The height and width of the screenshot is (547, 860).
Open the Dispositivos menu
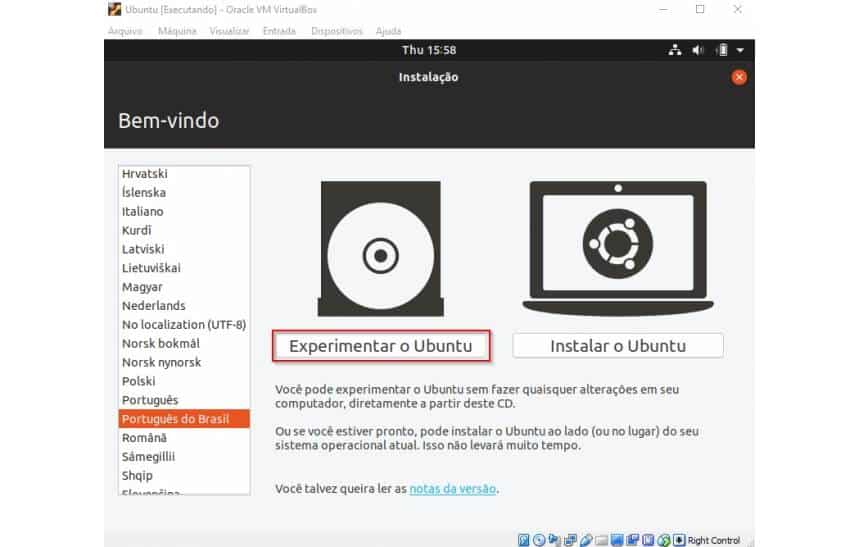pos(337,31)
